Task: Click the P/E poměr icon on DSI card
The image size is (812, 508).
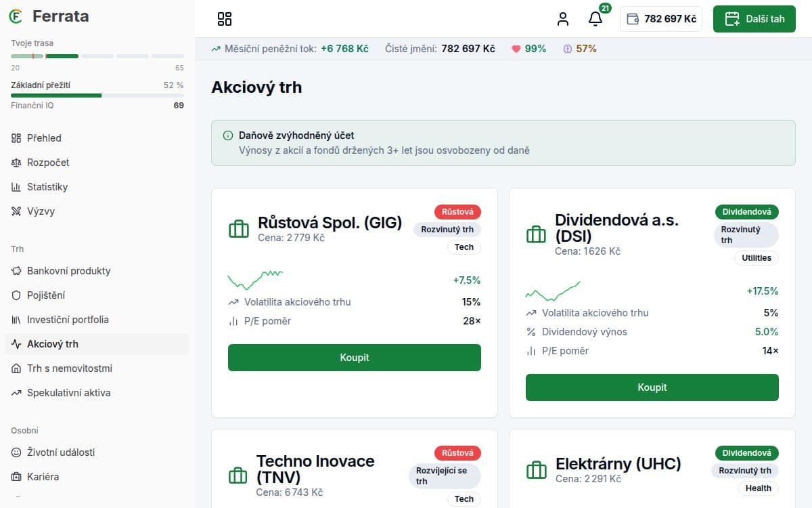Action: click(x=531, y=351)
